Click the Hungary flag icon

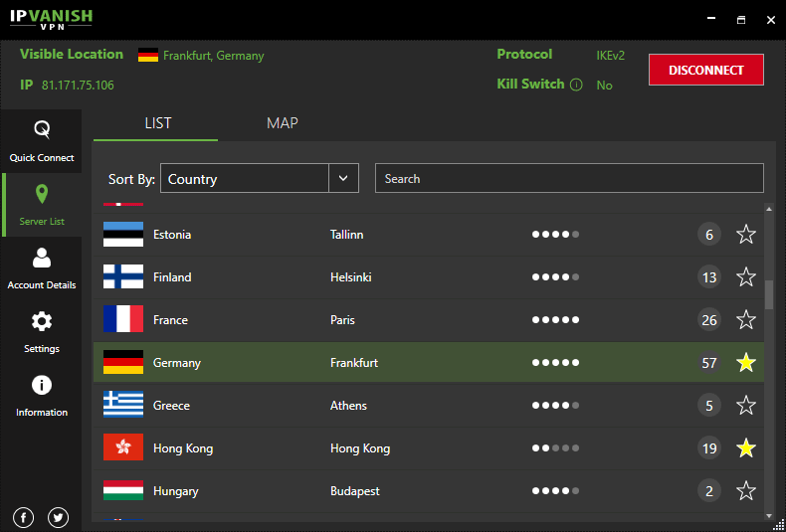tap(123, 490)
